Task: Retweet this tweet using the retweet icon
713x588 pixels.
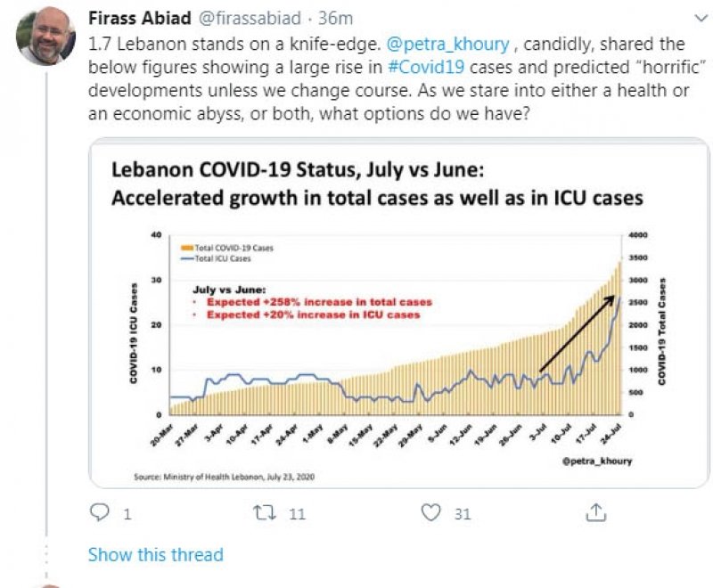Action: coord(266,512)
